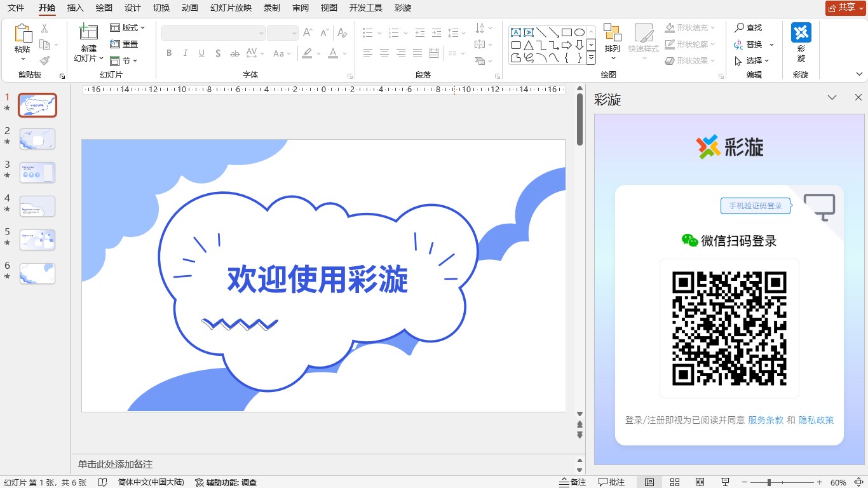The width and height of the screenshot is (868, 488).
Task: Toggle bold formatting
Action: point(169,53)
